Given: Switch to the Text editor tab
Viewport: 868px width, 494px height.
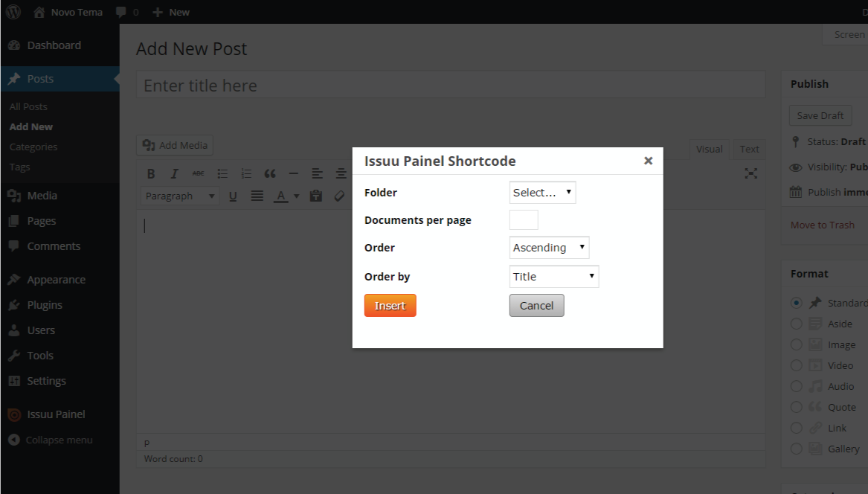Looking at the screenshot, I should tap(749, 149).
